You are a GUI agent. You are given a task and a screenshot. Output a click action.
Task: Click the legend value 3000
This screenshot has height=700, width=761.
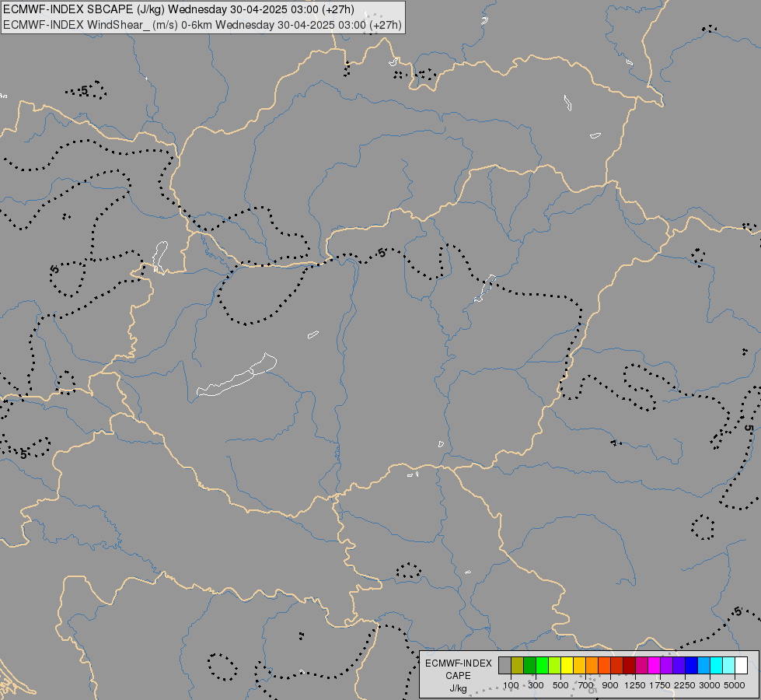coord(710,685)
